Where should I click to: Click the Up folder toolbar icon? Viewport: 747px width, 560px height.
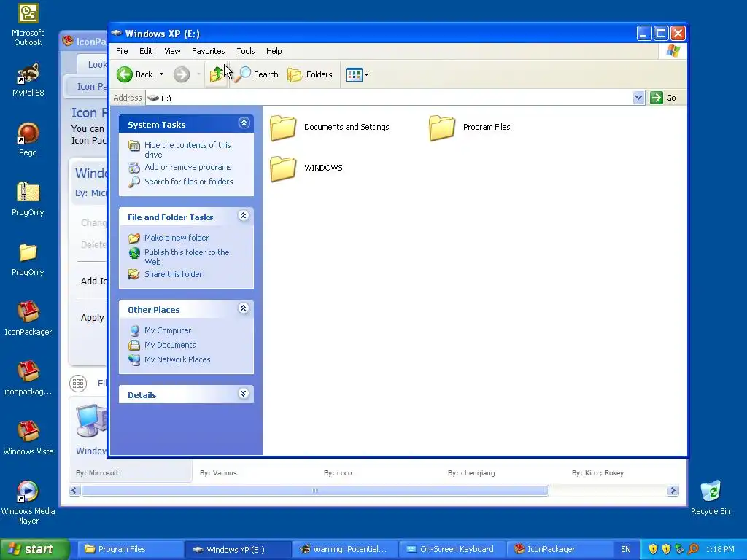216,74
